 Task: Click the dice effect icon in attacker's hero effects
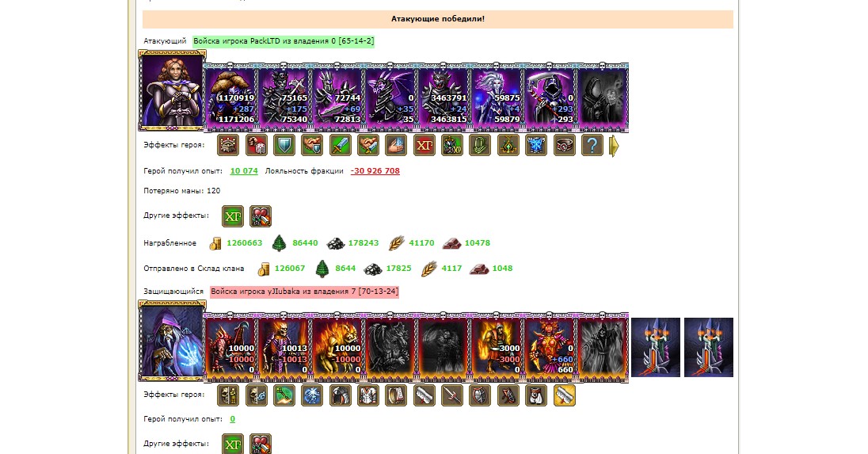click(x=257, y=146)
